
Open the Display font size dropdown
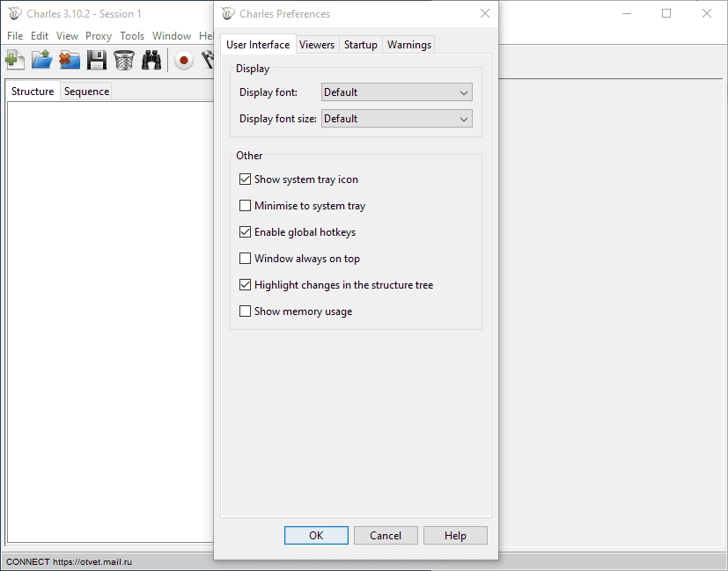click(x=396, y=119)
